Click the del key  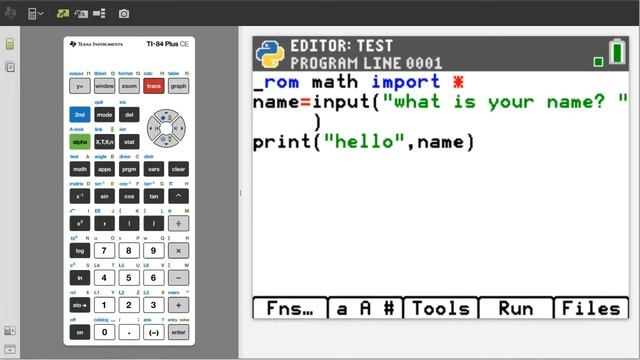[x=129, y=115]
